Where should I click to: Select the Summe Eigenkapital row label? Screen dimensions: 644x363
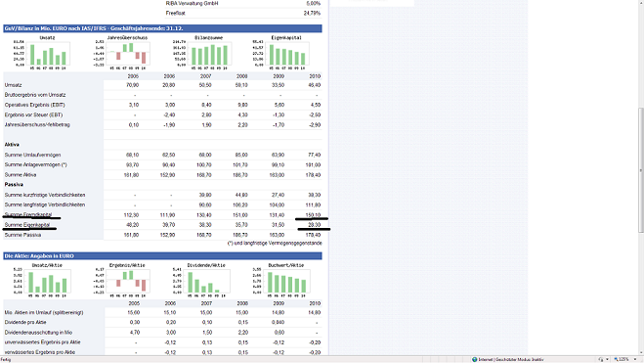click(x=27, y=225)
